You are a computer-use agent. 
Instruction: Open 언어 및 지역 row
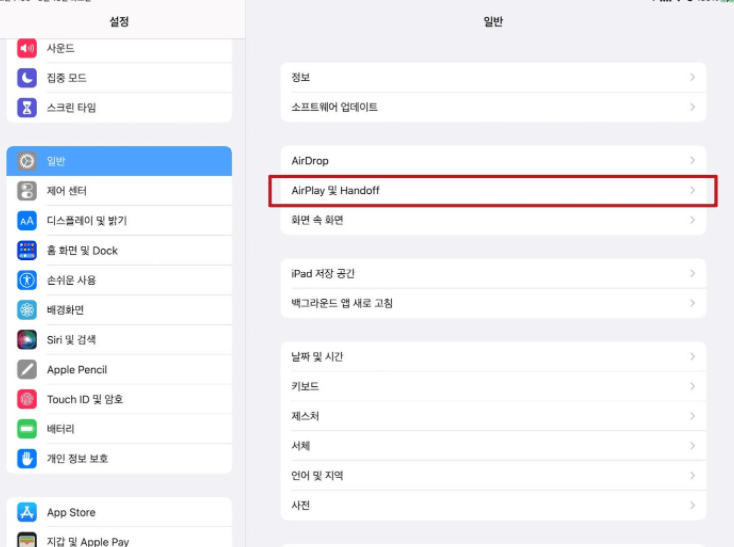tap(493, 475)
